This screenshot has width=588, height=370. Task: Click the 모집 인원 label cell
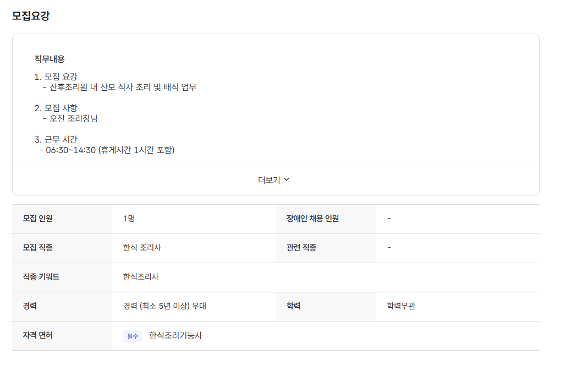(x=38, y=219)
